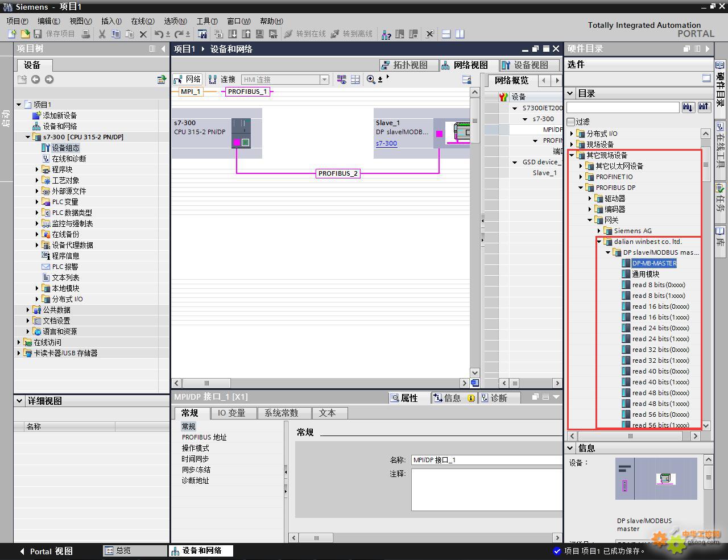
Task: Click the catalog search input field
Action: [x=623, y=107]
